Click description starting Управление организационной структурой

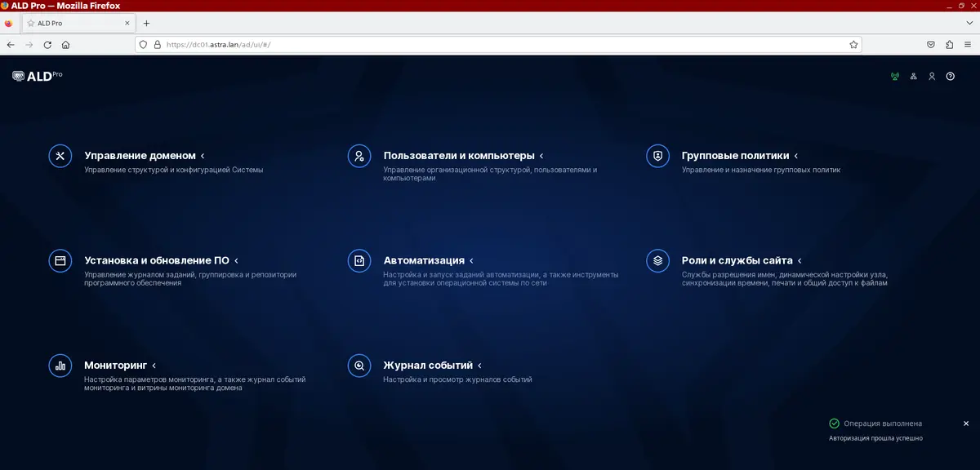point(490,174)
